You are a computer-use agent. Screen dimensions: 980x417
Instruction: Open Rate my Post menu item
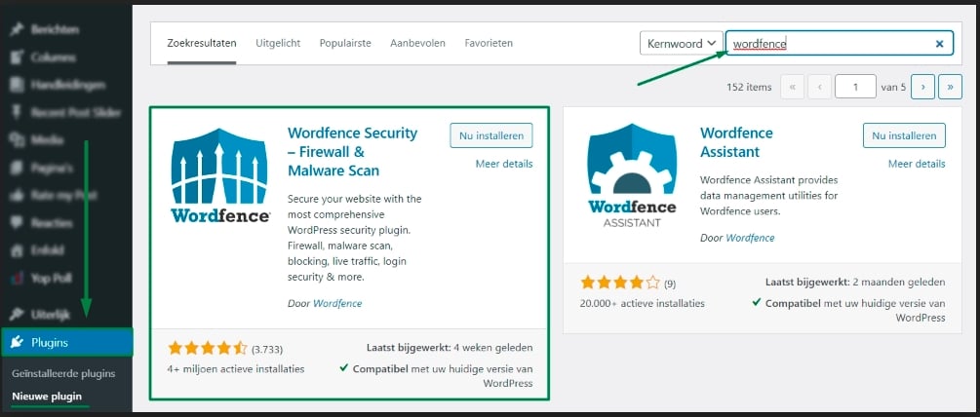tap(63, 196)
